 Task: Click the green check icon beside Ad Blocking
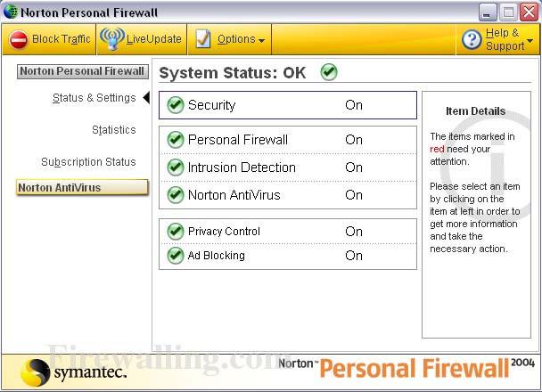[x=176, y=256]
